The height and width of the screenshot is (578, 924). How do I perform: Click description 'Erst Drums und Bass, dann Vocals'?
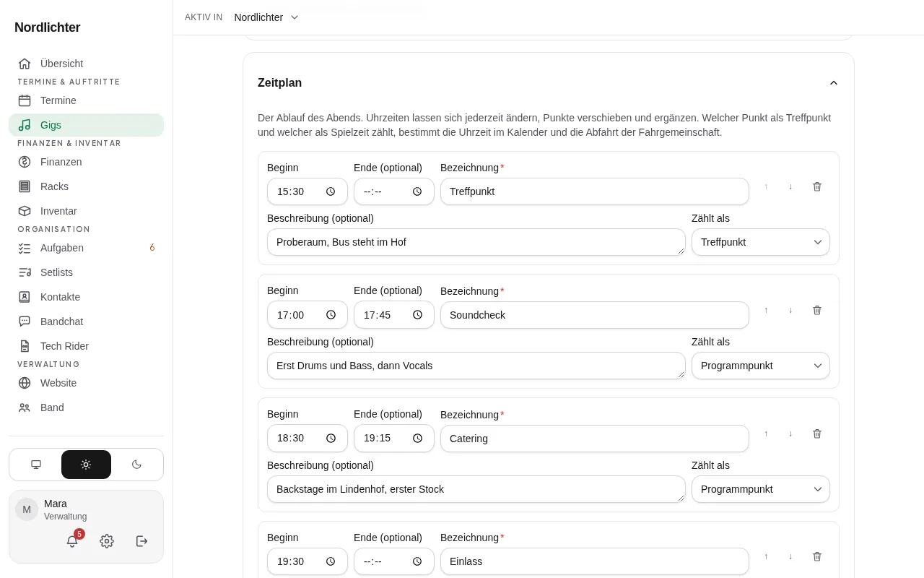click(476, 366)
